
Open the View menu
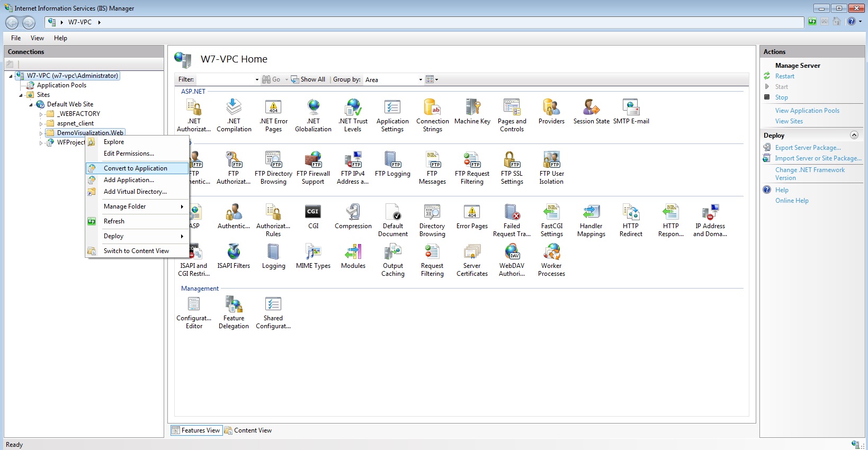[x=37, y=38]
